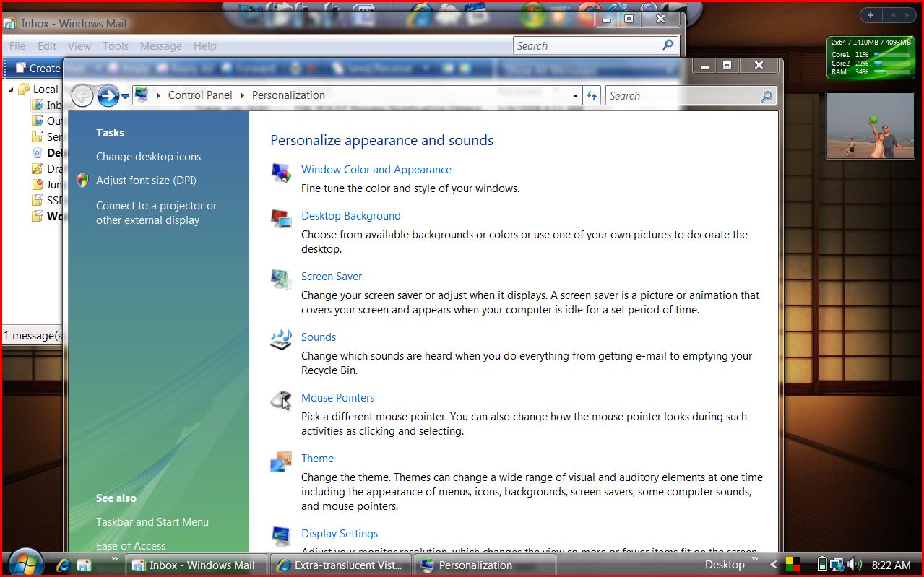Select the Deleted Items folder in Windows Mail
Image resolution: width=924 pixels, height=577 pixels.
[46, 153]
